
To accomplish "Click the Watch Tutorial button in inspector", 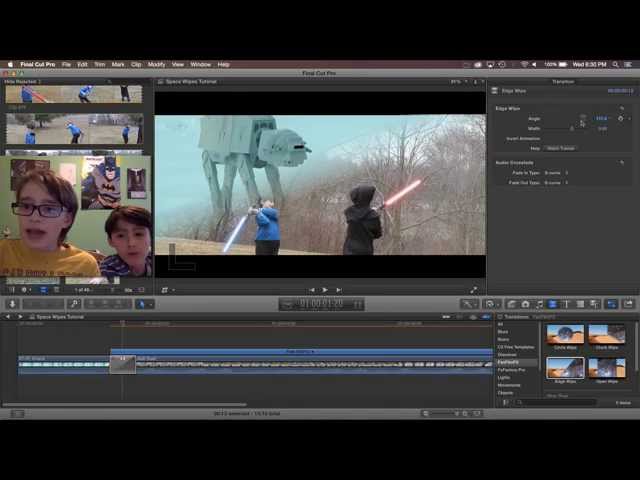I will [x=561, y=148].
